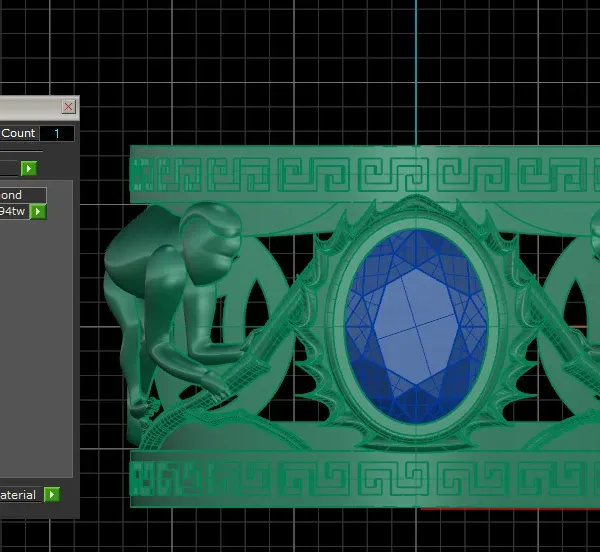Image resolution: width=600 pixels, height=552 pixels.
Task: Close the panel with the red X button
Action: pyautogui.click(x=68, y=107)
